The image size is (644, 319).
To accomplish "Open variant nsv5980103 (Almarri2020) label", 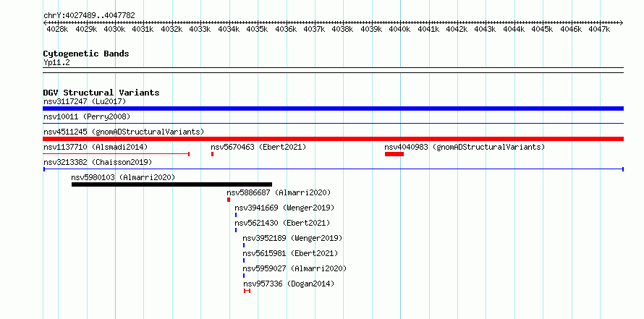I will (x=123, y=177).
